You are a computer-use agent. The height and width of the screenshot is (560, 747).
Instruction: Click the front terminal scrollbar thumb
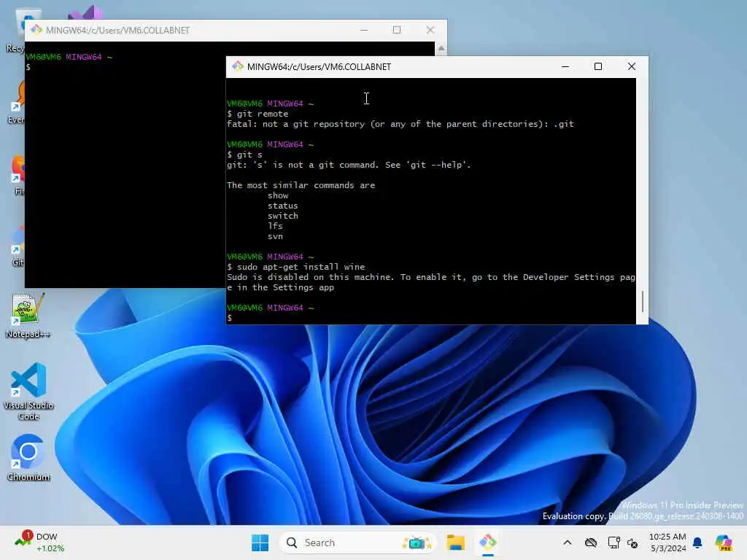(x=642, y=301)
